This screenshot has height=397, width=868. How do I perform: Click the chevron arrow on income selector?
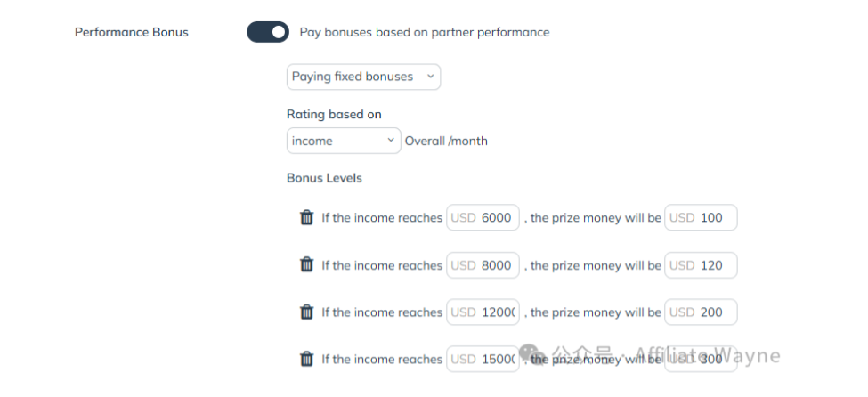[390, 140]
